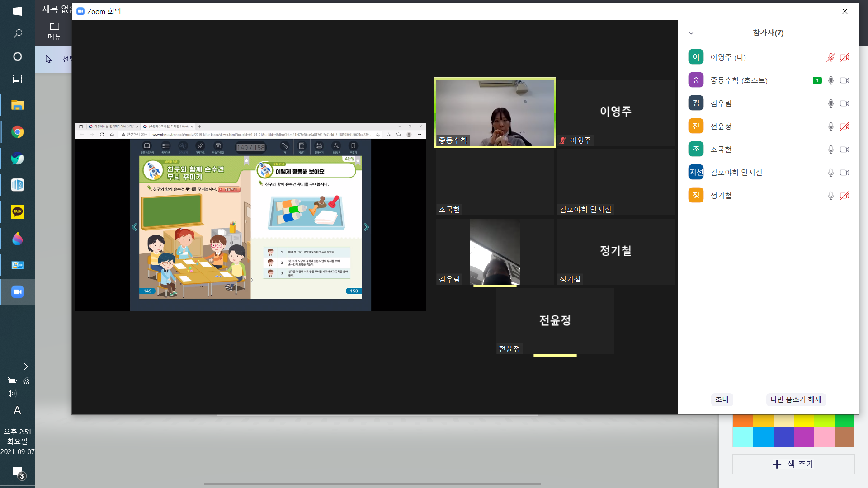Click the volume icon in system tray
This screenshot has height=488, width=868.
[x=12, y=394]
